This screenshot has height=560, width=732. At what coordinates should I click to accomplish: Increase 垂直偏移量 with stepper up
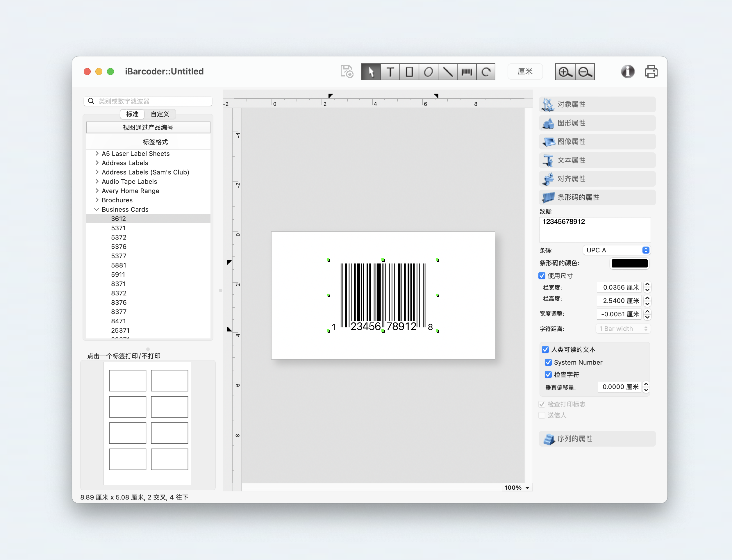pyautogui.click(x=646, y=384)
